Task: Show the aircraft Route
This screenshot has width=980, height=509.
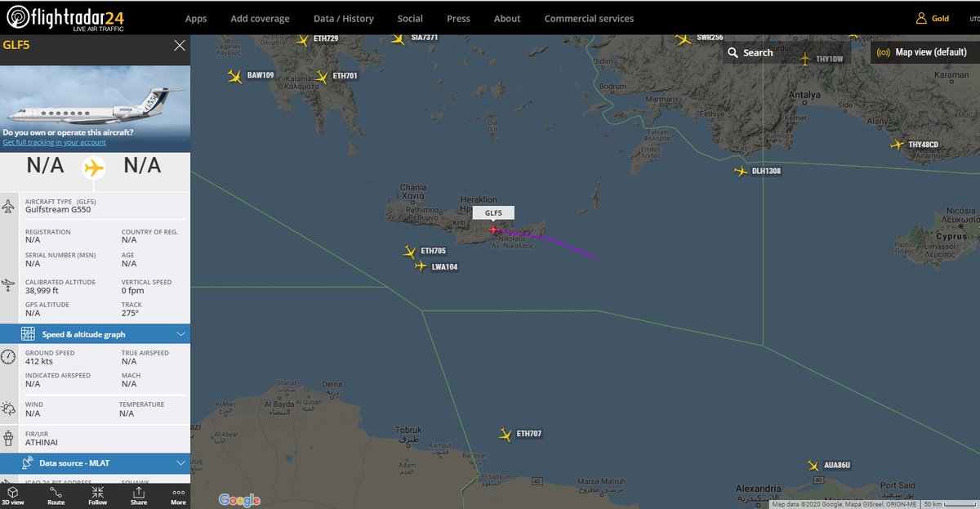Action: tap(56, 496)
